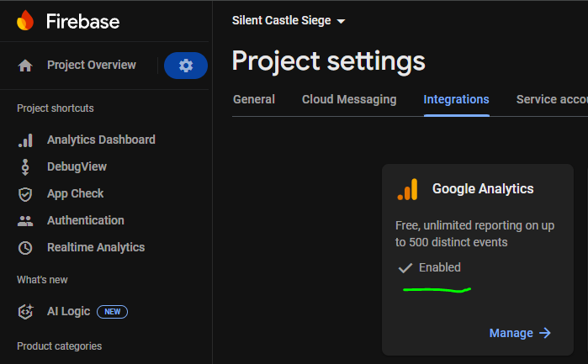Viewport: 588px width, 364px height.
Task: Open Project Overview in the sidebar
Action: pos(91,66)
